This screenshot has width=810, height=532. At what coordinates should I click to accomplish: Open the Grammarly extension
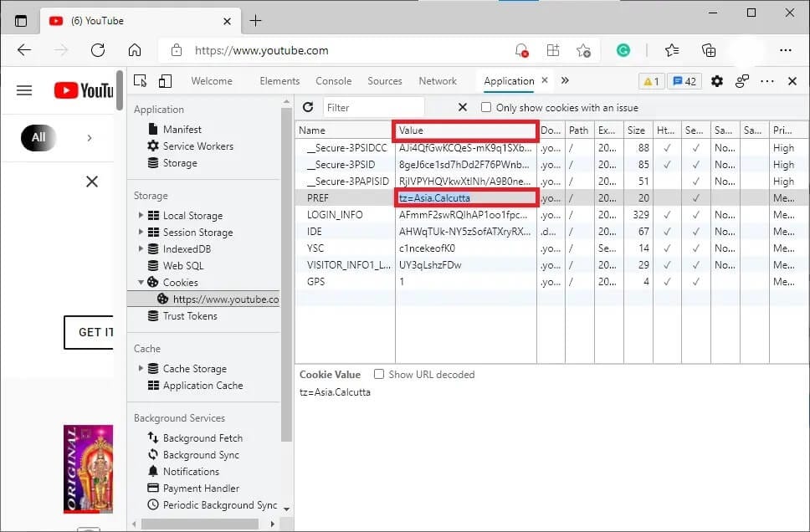pos(623,50)
